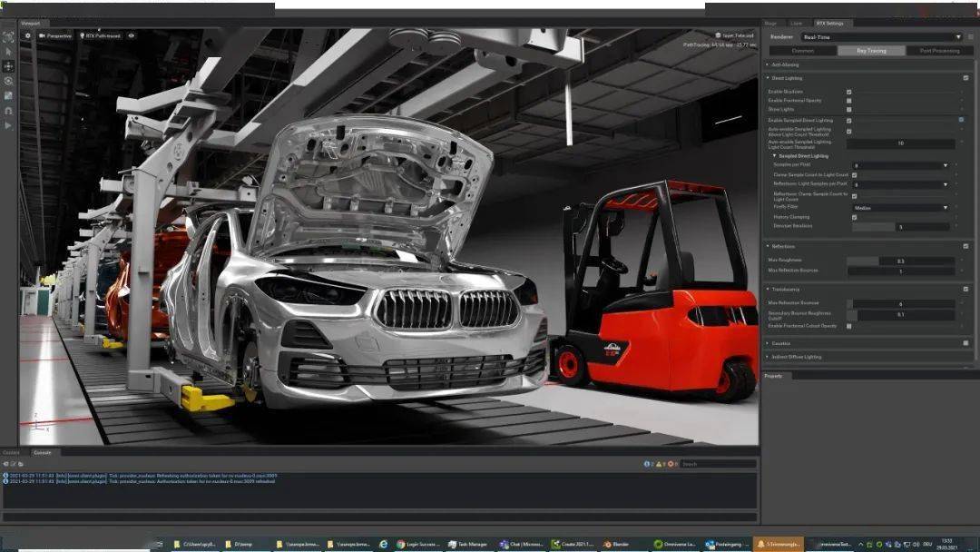Toggle the Snap magnet tool

click(8, 111)
